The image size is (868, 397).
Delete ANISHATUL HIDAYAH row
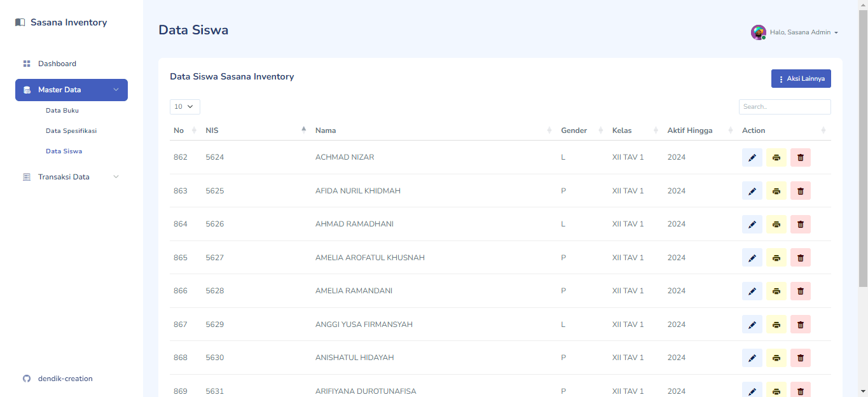(801, 358)
